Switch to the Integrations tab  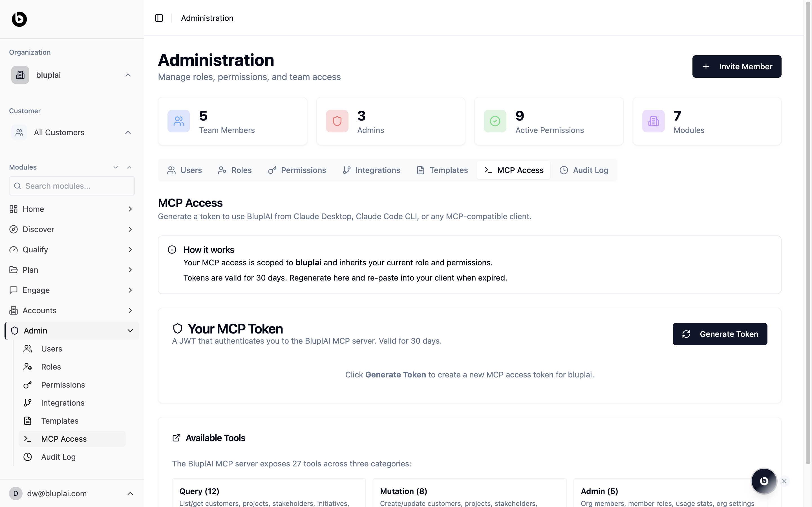point(371,170)
